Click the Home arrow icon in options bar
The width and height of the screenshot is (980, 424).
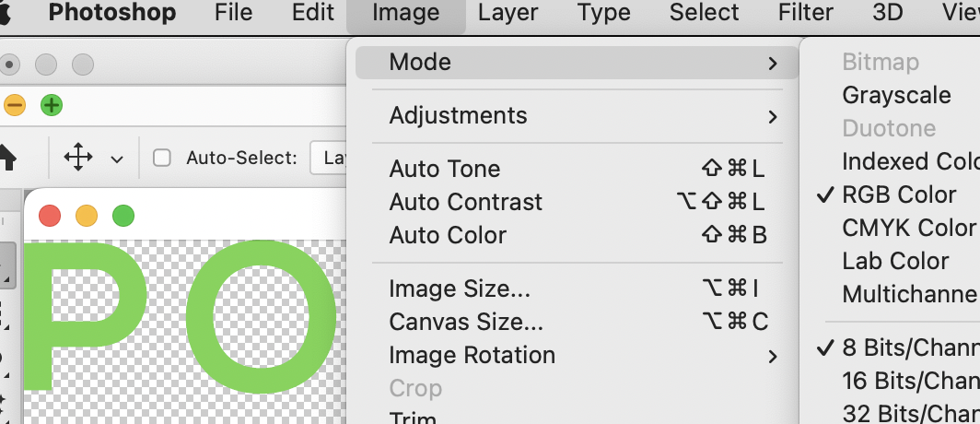point(6,157)
